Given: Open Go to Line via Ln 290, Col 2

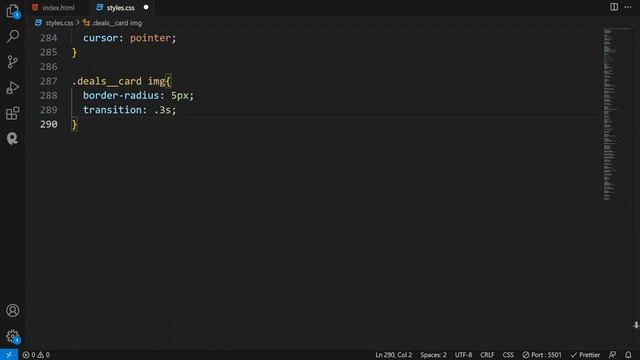Looking at the screenshot, I should (393, 355).
